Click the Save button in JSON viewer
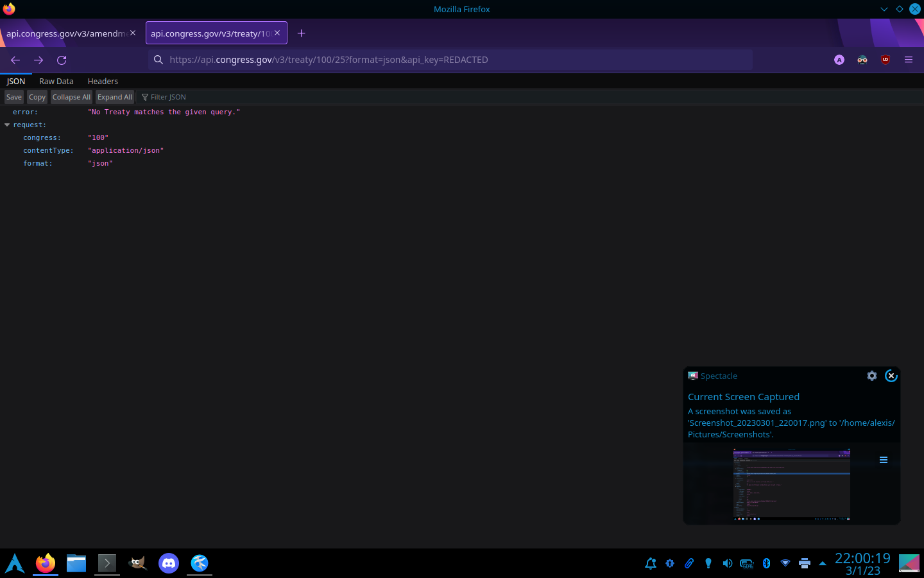The image size is (924, 578). [x=13, y=96]
